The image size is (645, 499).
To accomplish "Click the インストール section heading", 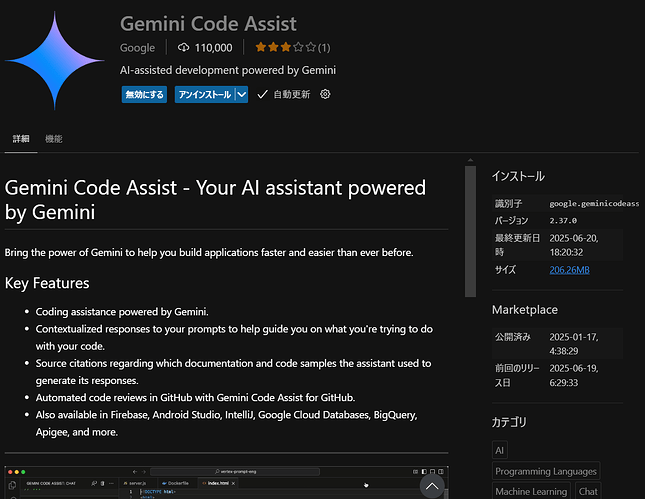I will tap(518, 176).
